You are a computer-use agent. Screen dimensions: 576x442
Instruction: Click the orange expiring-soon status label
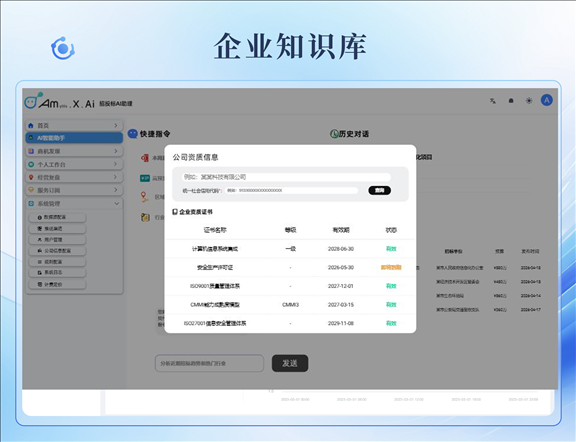(x=391, y=267)
